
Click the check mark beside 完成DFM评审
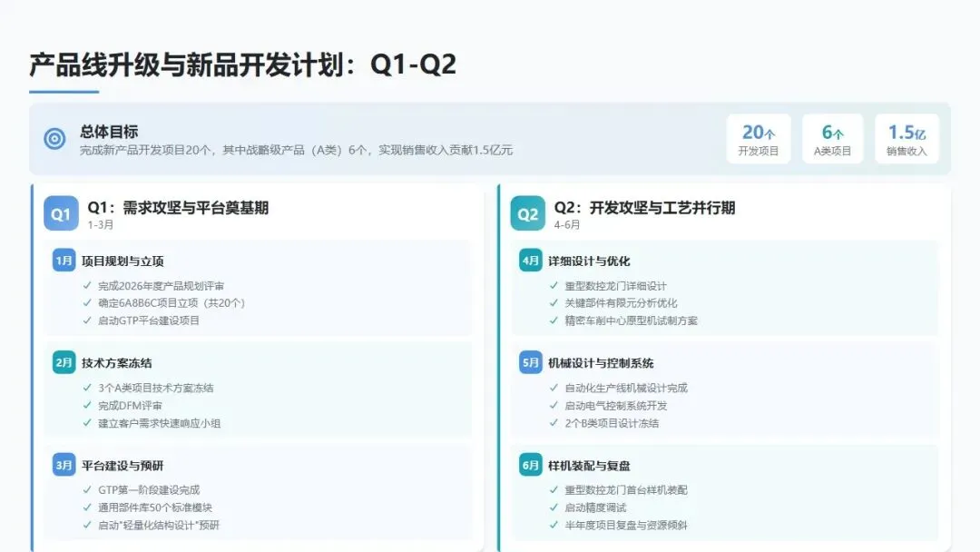87,405
